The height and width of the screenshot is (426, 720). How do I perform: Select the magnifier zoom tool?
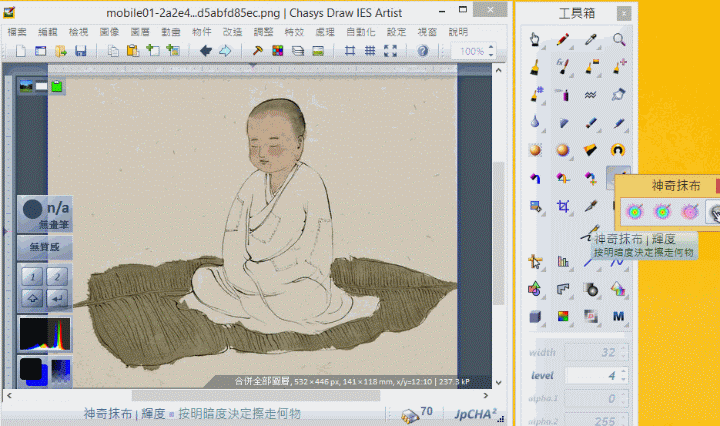coord(619,39)
